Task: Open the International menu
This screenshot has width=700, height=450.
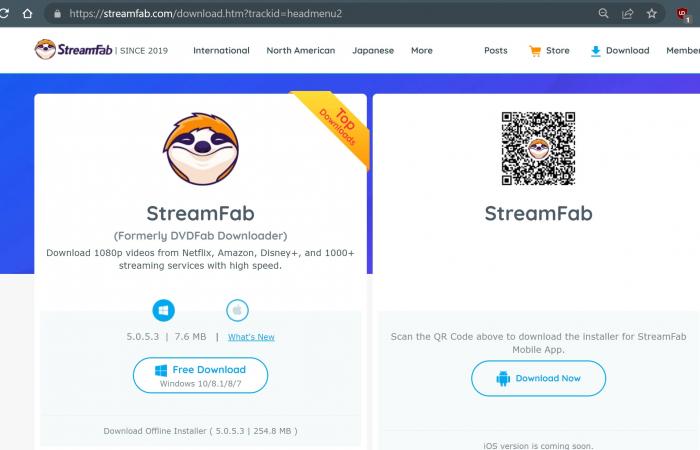Action: (221, 50)
